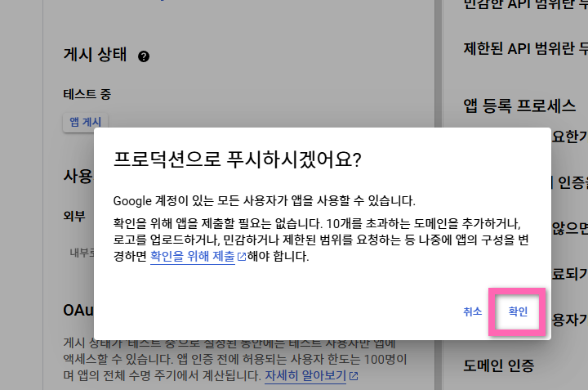Image resolution: width=588 pixels, height=390 pixels.
Task: Select the 앱 등록 프로세스 heading
Action: pyautogui.click(x=519, y=106)
